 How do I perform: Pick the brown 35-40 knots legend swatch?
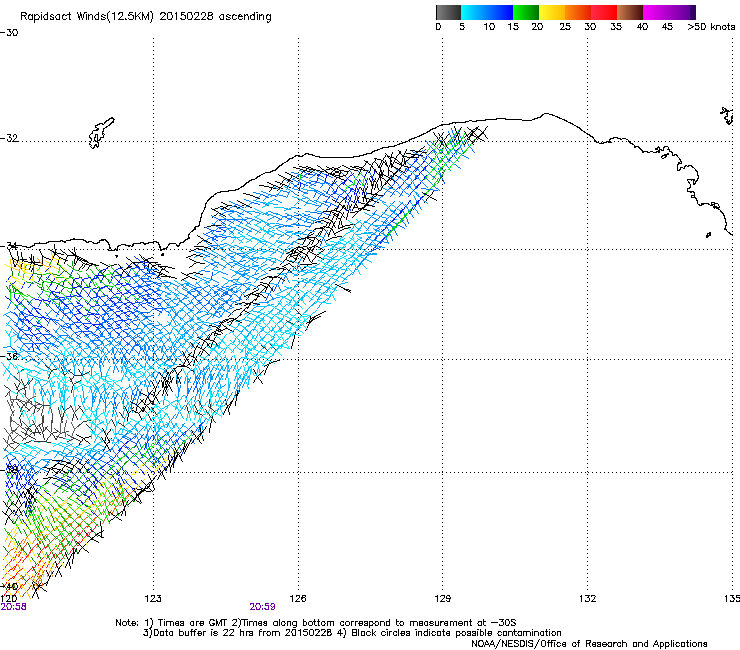pos(630,12)
